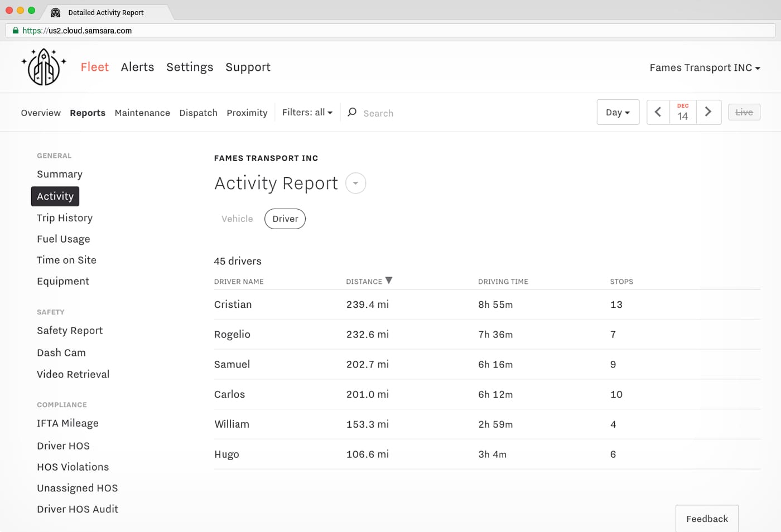The image size is (781, 532).
Task: Open the Summary report
Action: [60, 174]
